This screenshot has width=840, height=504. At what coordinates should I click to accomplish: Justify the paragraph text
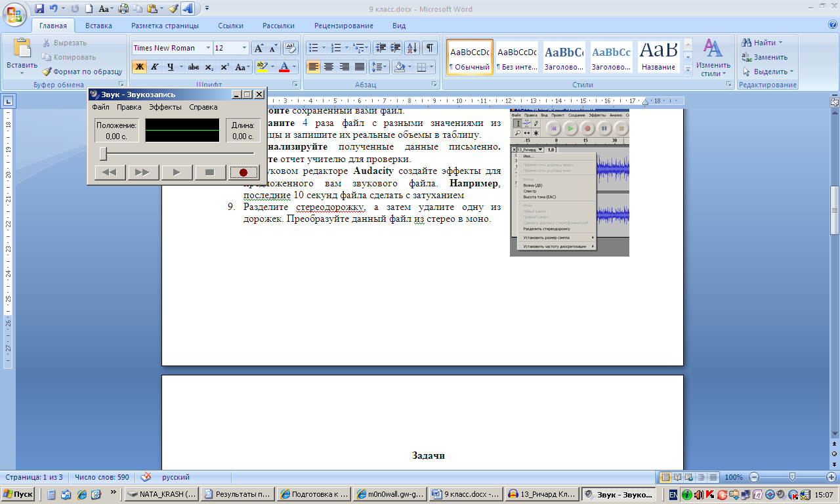[360, 67]
